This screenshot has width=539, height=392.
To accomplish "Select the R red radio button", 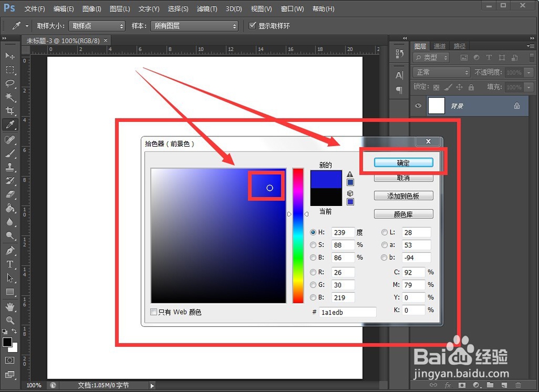I will 313,272.
